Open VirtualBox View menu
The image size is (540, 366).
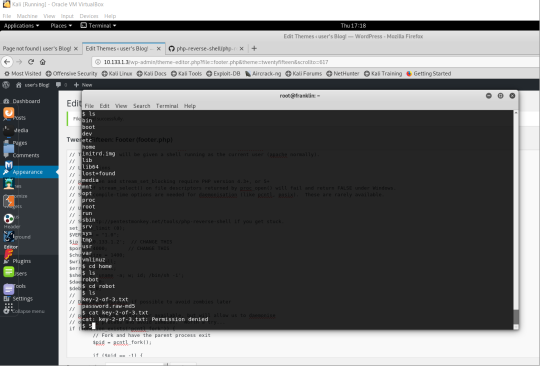(x=49, y=16)
